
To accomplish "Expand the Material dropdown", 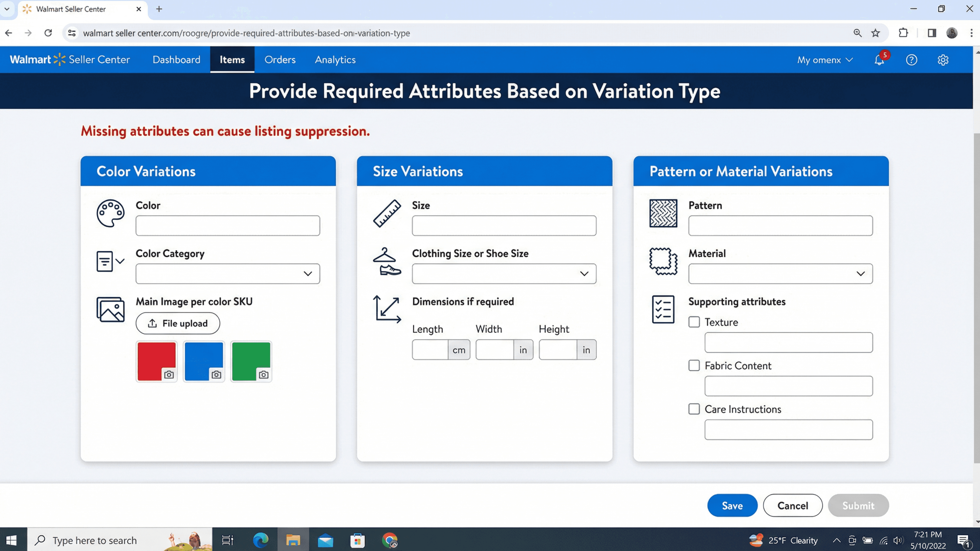I will 780,274.
